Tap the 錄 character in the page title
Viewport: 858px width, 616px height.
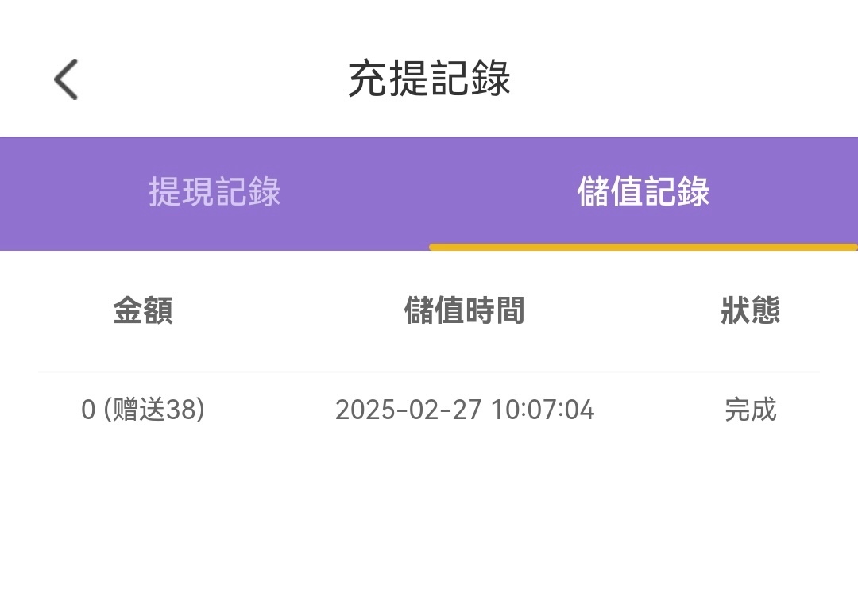491,79
